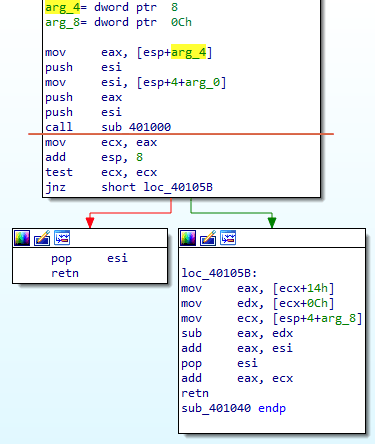The image size is (375, 444).
Task: Click edit-comment pencil icon on pop esi block
Action: pos(42,238)
